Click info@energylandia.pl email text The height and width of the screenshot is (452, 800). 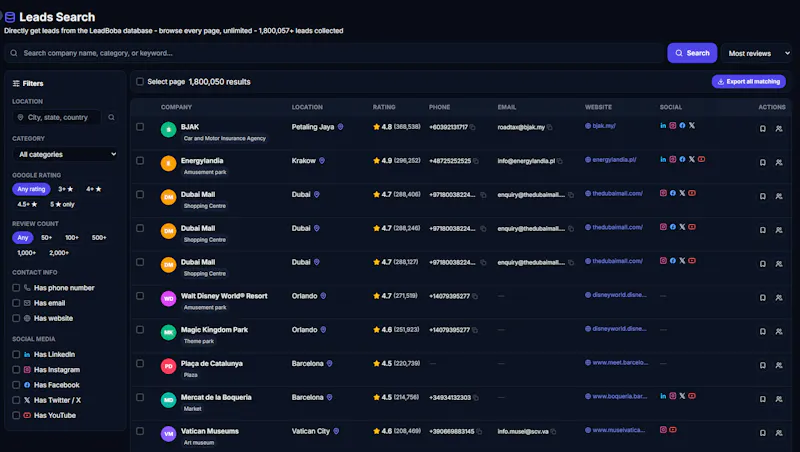click(x=526, y=161)
